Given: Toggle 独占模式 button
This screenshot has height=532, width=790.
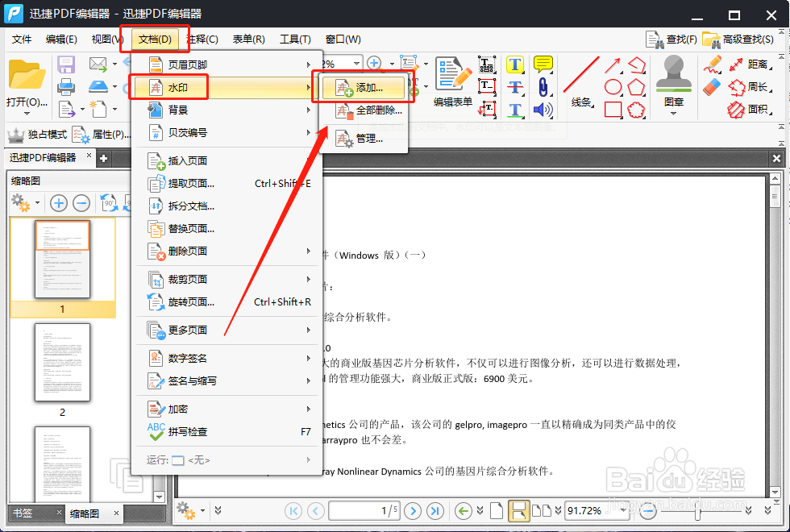Looking at the screenshot, I should tap(37, 135).
